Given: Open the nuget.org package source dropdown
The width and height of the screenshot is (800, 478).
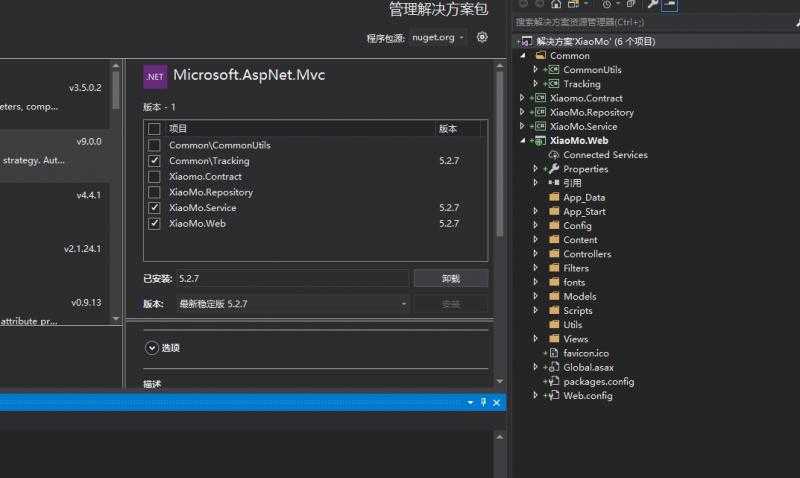Looking at the screenshot, I should (438, 37).
